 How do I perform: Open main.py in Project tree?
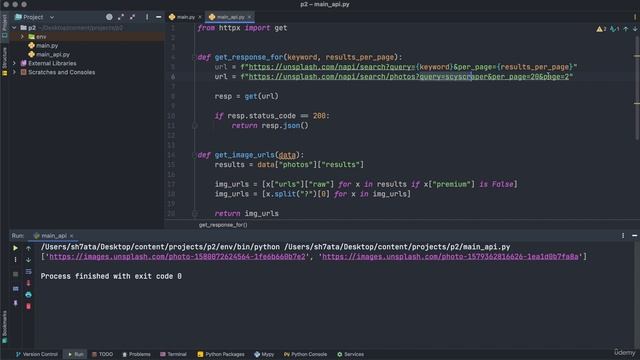click(47, 46)
